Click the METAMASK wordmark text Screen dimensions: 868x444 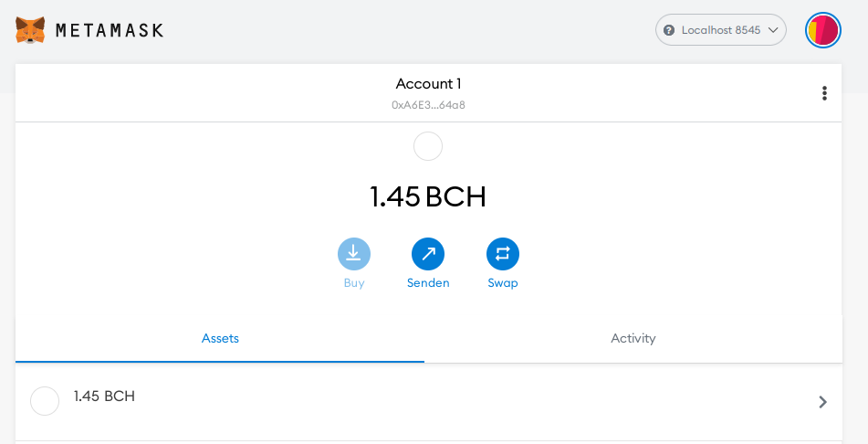(x=110, y=30)
